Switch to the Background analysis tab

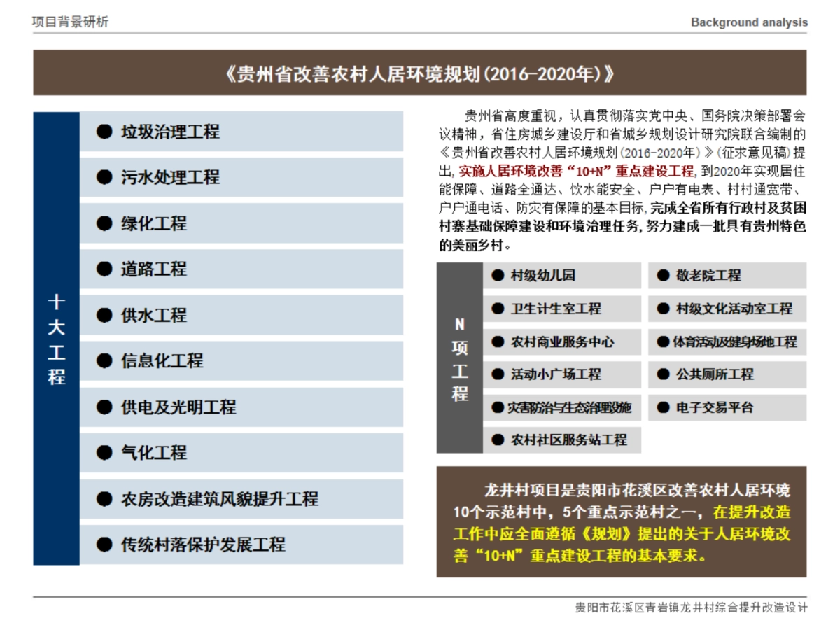(748, 22)
